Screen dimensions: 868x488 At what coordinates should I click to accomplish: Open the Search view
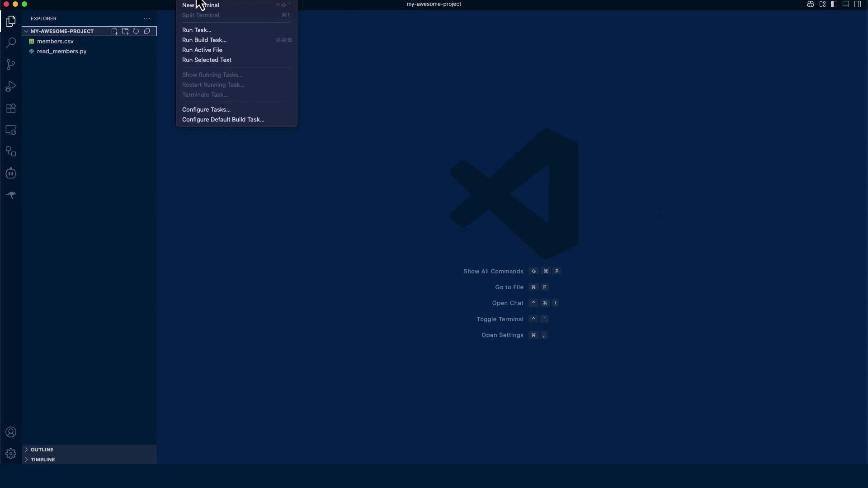(11, 43)
